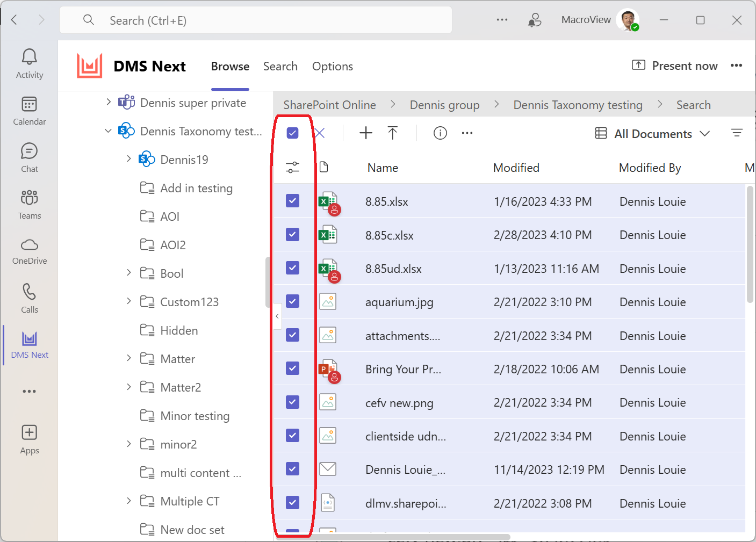Viewport: 756px width, 542px height.
Task: Click the Present now button
Action: [x=675, y=66]
